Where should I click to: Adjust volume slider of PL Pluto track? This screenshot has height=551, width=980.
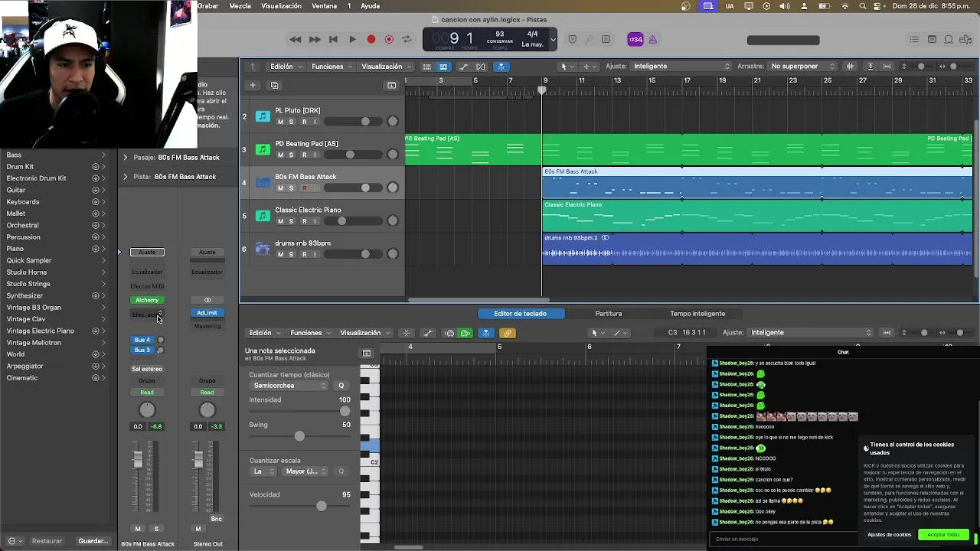pyautogui.click(x=354, y=122)
